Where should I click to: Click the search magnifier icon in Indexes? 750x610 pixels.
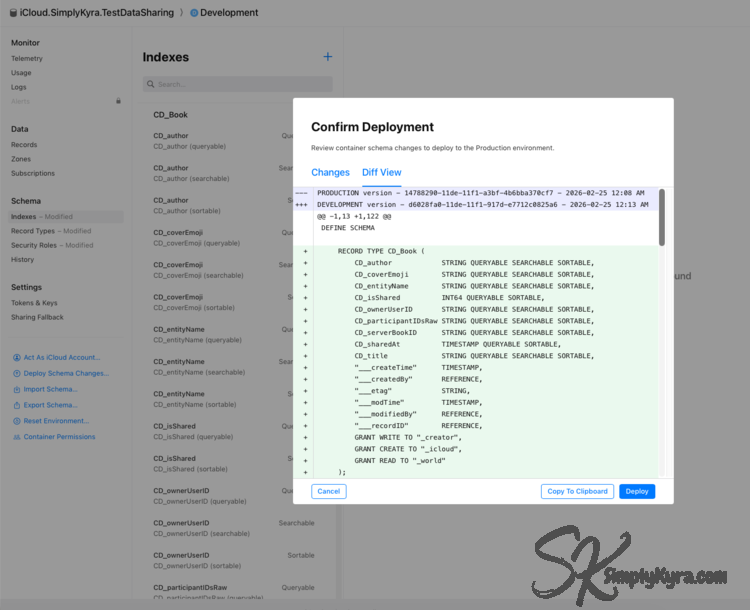point(151,84)
